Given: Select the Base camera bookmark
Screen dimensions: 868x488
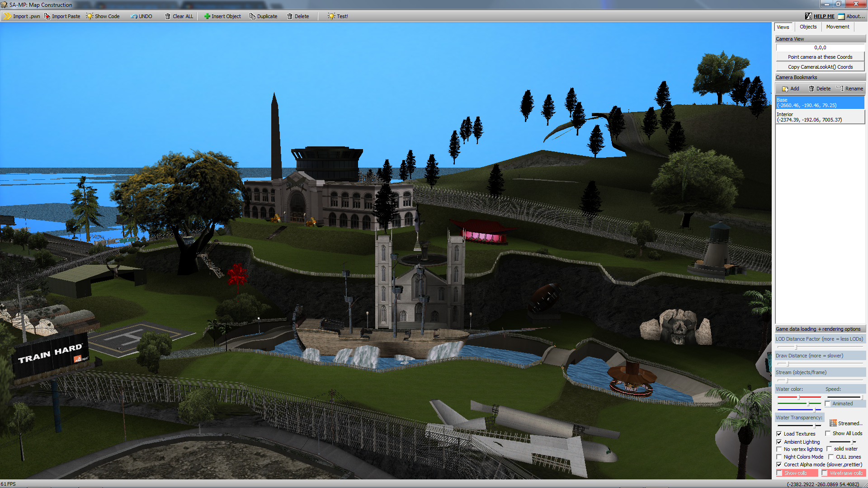Looking at the screenshot, I should (x=820, y=103).
